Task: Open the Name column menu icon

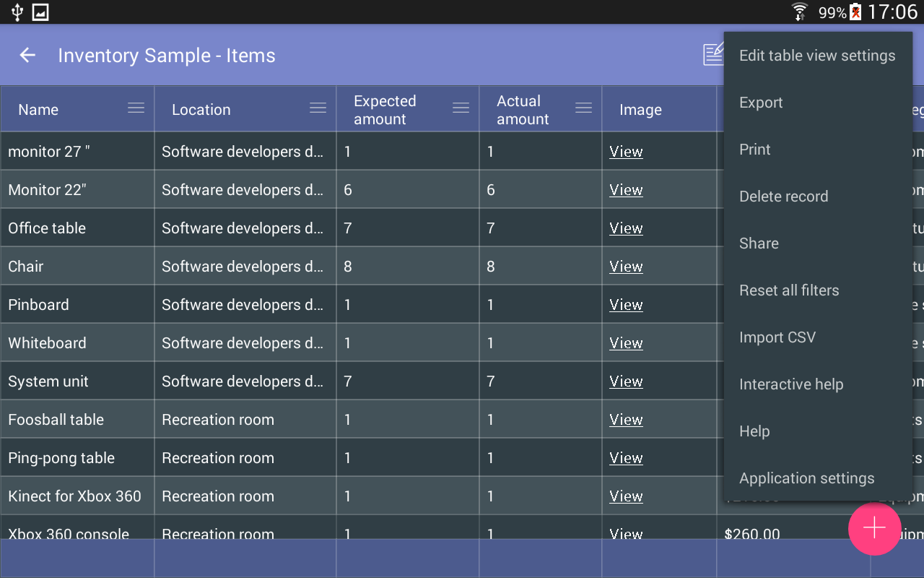Action: (x=136, y=108)
